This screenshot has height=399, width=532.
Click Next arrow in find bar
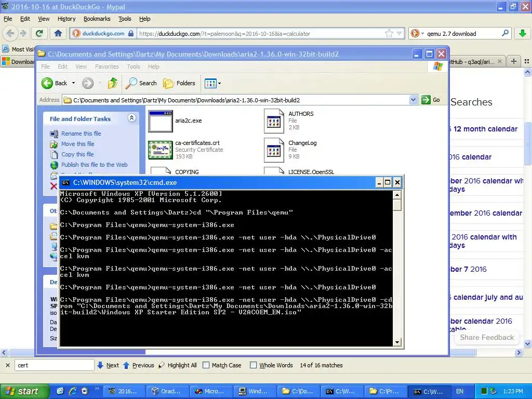tap(100, 365)
